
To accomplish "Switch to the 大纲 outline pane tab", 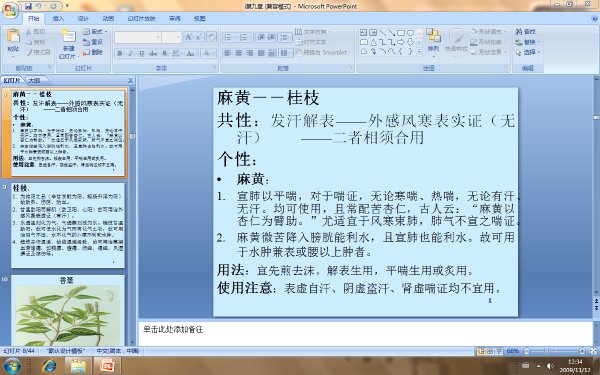I will pyautogui.click(x=34, y=80).
